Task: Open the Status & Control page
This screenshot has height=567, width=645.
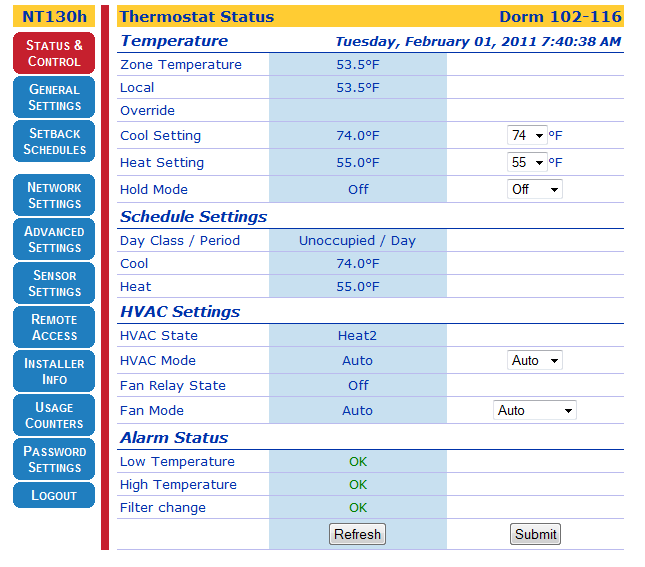Action: [54, 53]
